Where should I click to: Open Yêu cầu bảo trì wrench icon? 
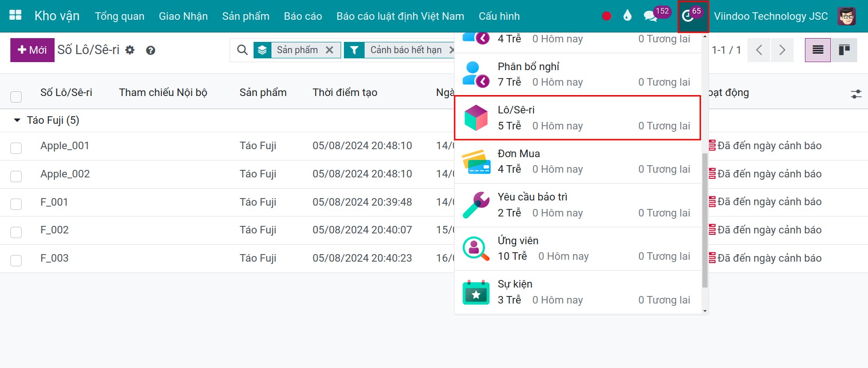tap(476, 205)
